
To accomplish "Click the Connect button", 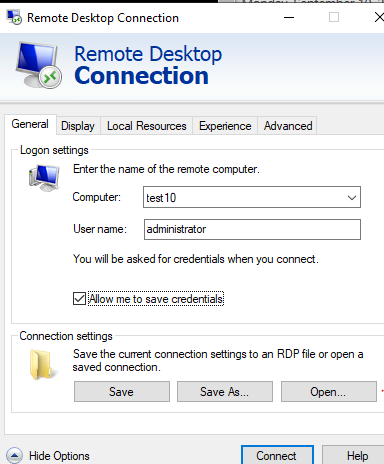I will coord(277,455).
